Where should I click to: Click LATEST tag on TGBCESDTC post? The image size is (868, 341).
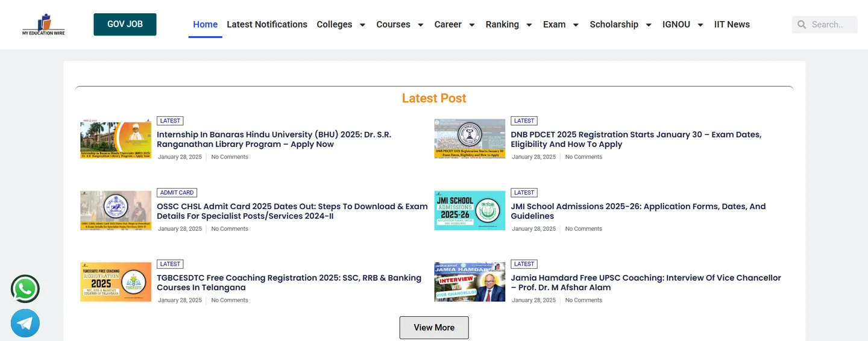170,264
